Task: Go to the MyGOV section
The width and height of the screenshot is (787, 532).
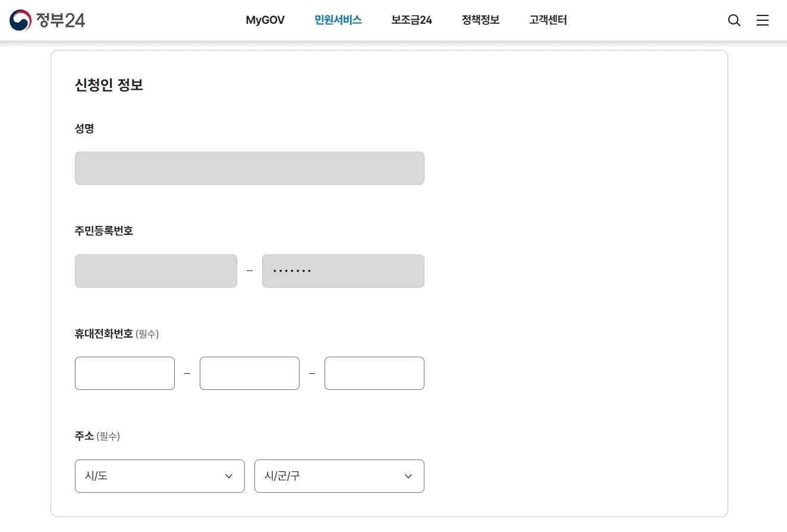Action: click(265, 20)
